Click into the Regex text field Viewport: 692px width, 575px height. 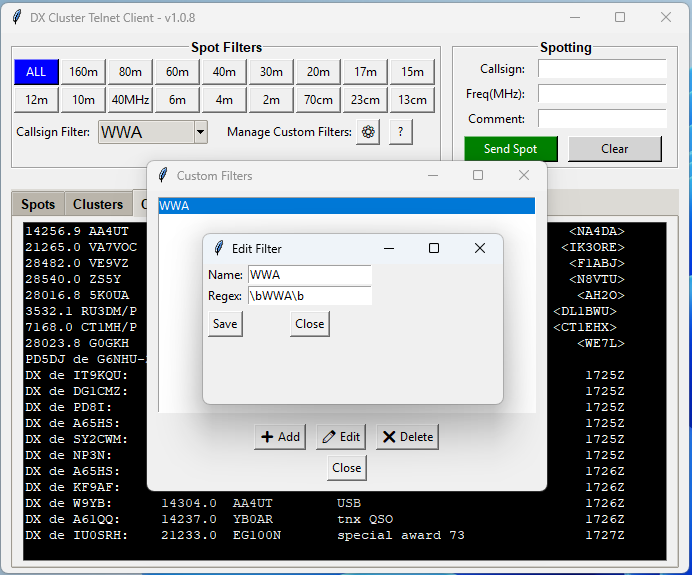coord(309,296)
